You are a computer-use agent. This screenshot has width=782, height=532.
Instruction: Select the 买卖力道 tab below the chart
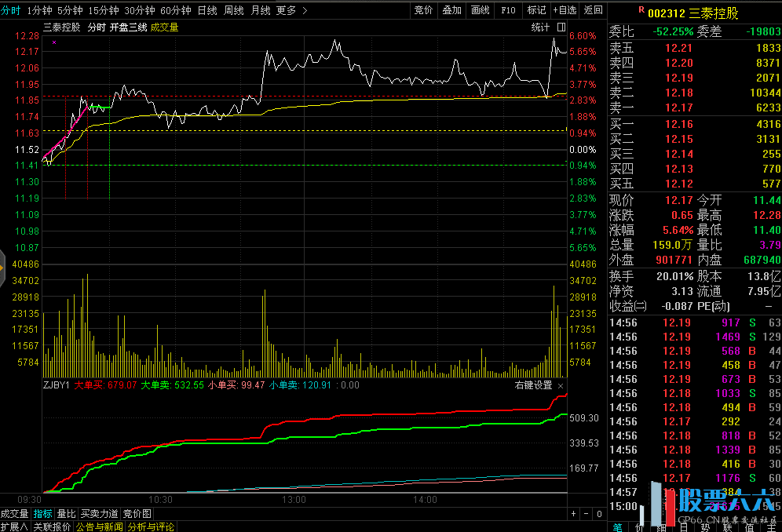tap(99, 513)
